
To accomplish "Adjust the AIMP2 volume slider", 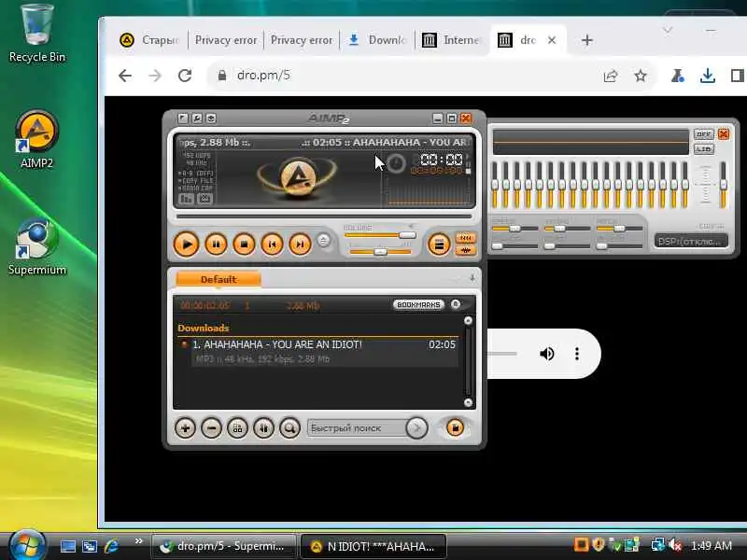I will (x=380, y=235).
